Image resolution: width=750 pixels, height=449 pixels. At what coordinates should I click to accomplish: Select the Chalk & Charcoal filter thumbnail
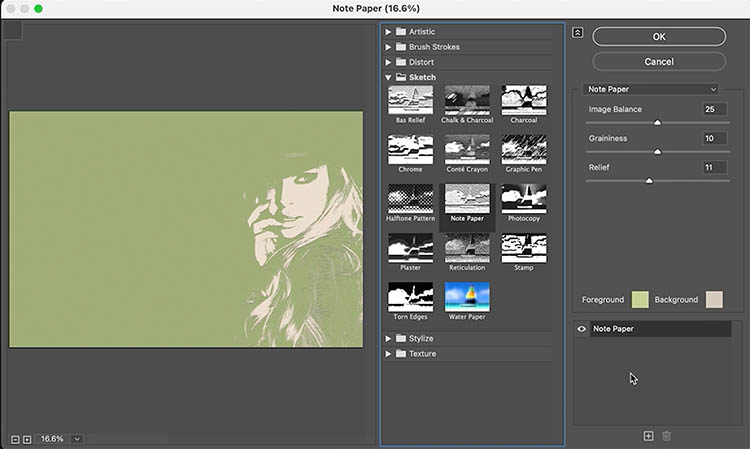[467, 100]
